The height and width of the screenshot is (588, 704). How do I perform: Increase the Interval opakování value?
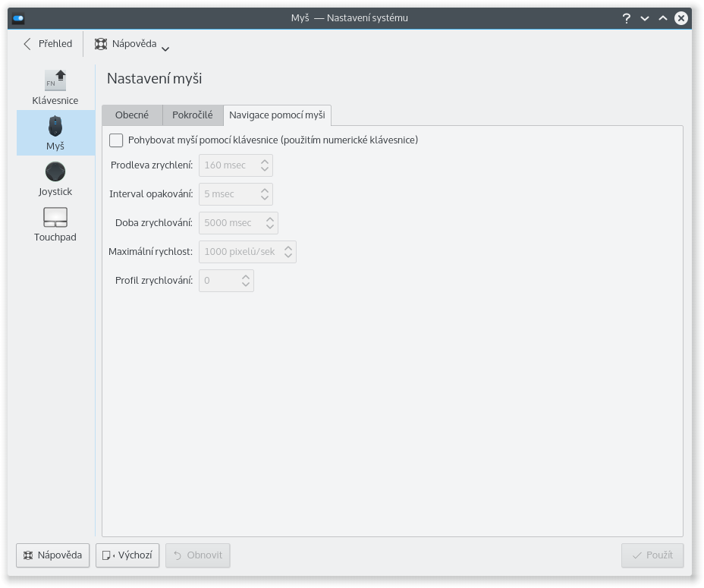265,190
